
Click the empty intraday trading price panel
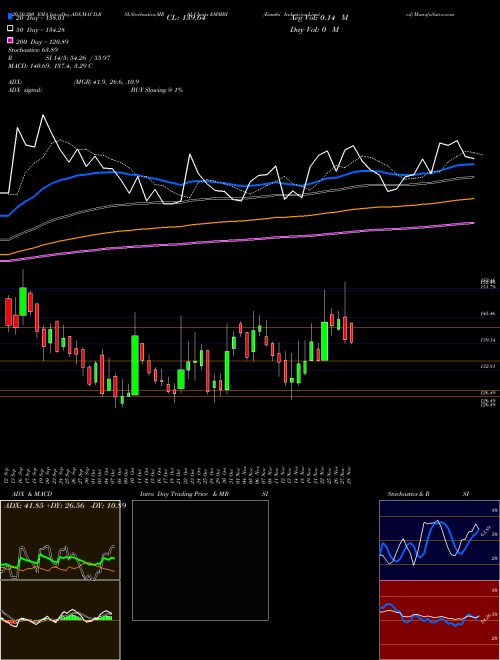(200, 560)
